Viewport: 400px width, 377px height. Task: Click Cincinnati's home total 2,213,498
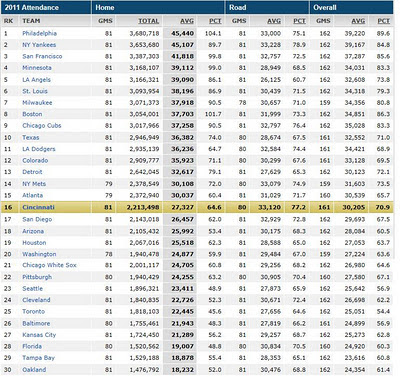coord(143,207)
